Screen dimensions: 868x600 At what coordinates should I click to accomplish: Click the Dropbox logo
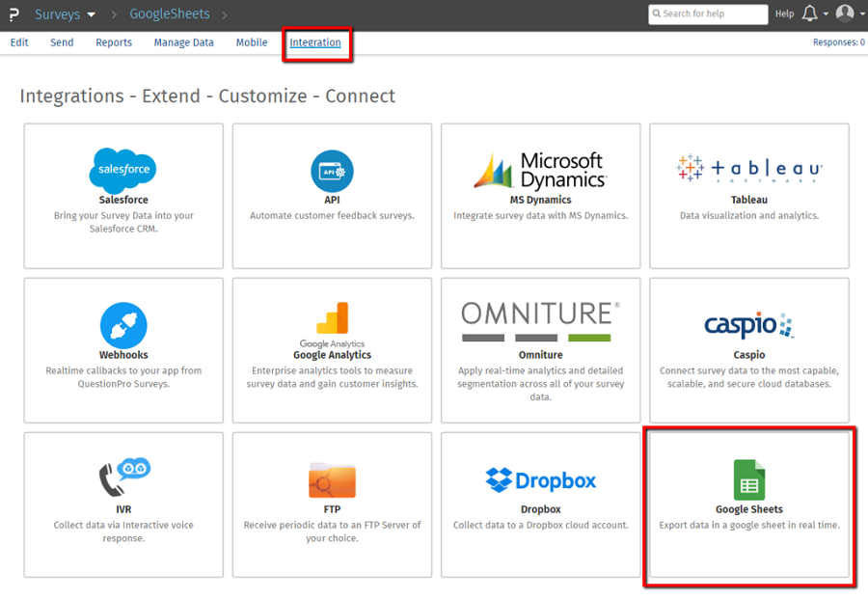[540, 479]
